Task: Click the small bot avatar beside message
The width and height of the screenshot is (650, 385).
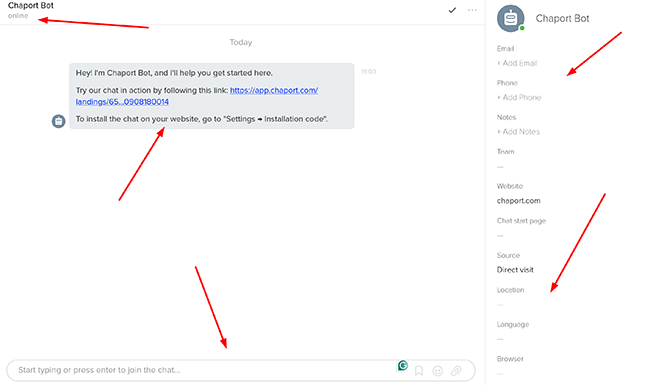Action: [x=58, y=121]
